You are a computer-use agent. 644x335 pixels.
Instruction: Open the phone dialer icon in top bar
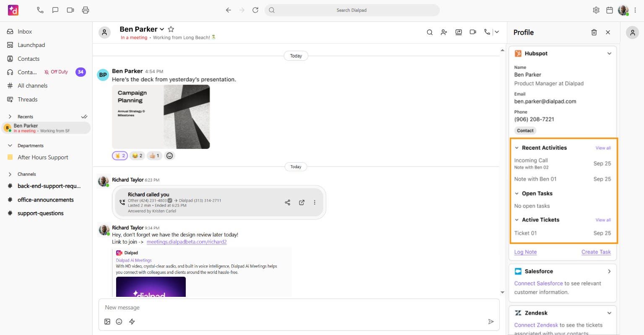40,10
